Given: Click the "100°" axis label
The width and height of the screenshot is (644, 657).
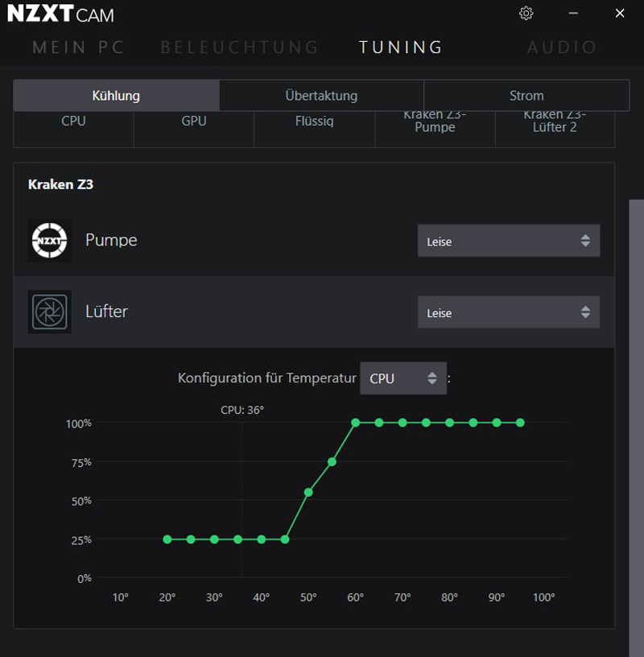Looking at the screenshot, I should pos(543,597).
